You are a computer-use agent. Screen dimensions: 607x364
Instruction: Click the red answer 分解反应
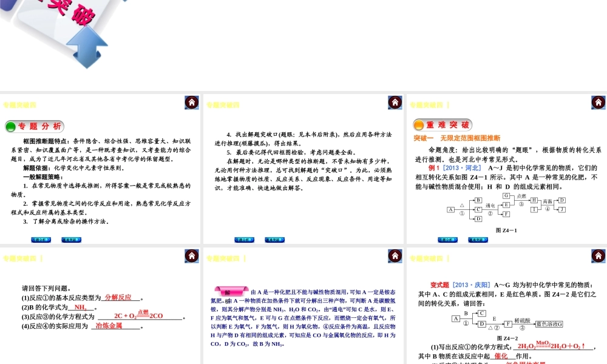pos(118,297)
